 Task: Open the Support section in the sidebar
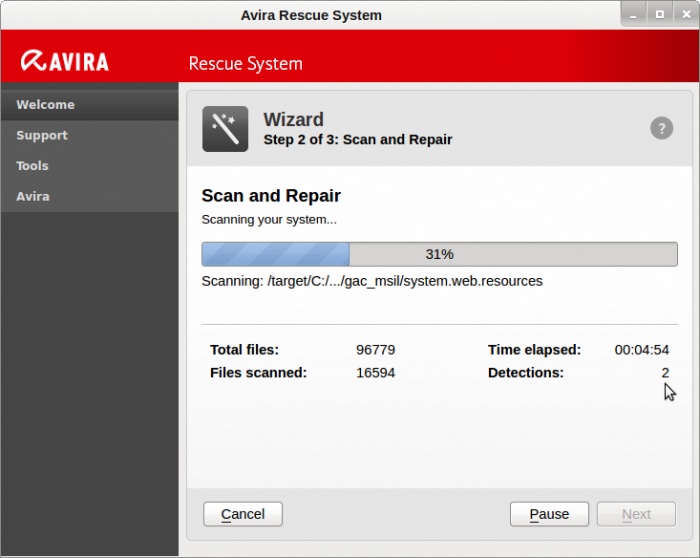pyautogui.click(x=42, y=135)
